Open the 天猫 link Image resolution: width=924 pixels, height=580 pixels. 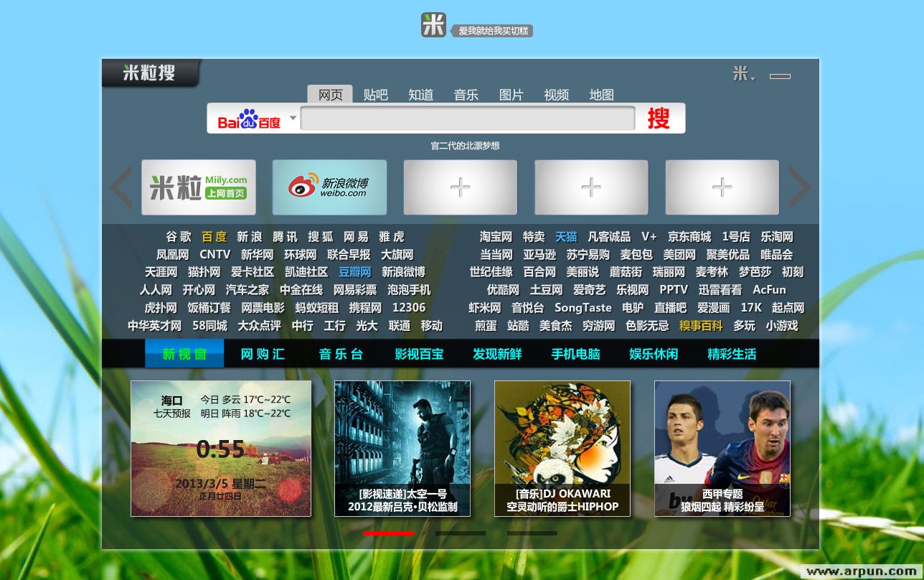(x=566, y=237)
